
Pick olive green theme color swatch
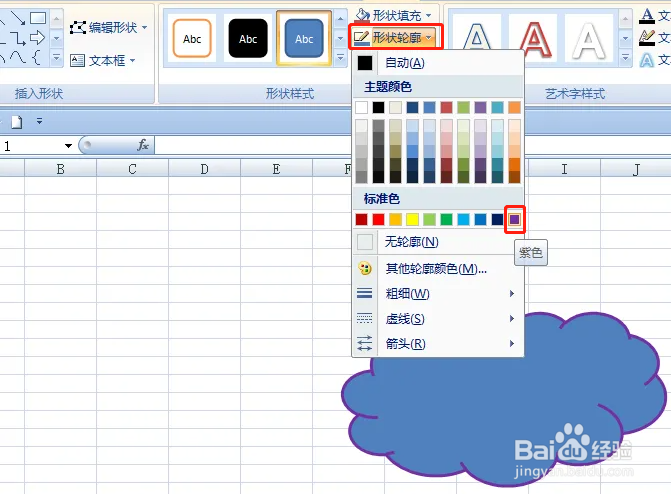tap(463, 107)
